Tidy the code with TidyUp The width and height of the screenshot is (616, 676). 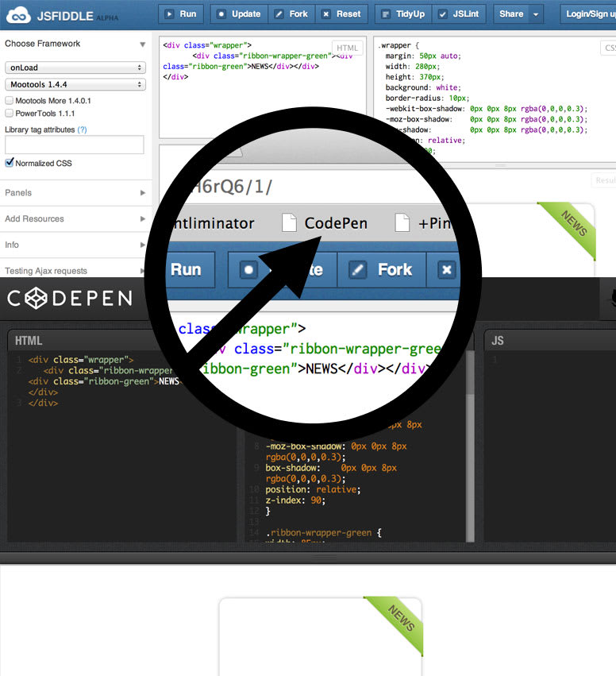403,14
